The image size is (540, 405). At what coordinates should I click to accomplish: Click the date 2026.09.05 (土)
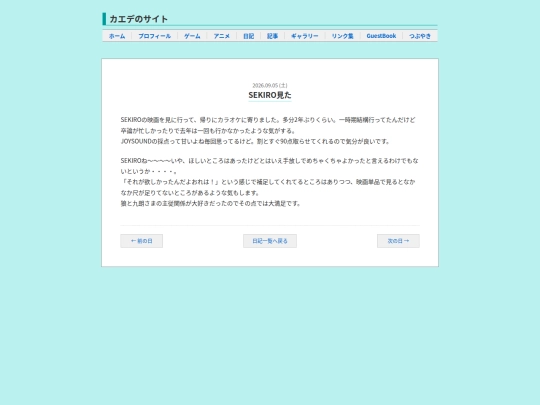(x=270, y=85)
